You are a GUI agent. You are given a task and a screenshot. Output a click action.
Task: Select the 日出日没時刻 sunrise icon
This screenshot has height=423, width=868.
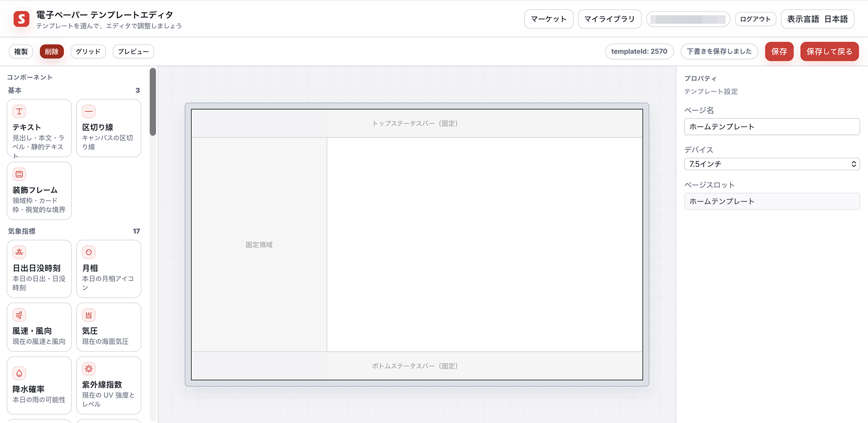(x=19, y=252)
